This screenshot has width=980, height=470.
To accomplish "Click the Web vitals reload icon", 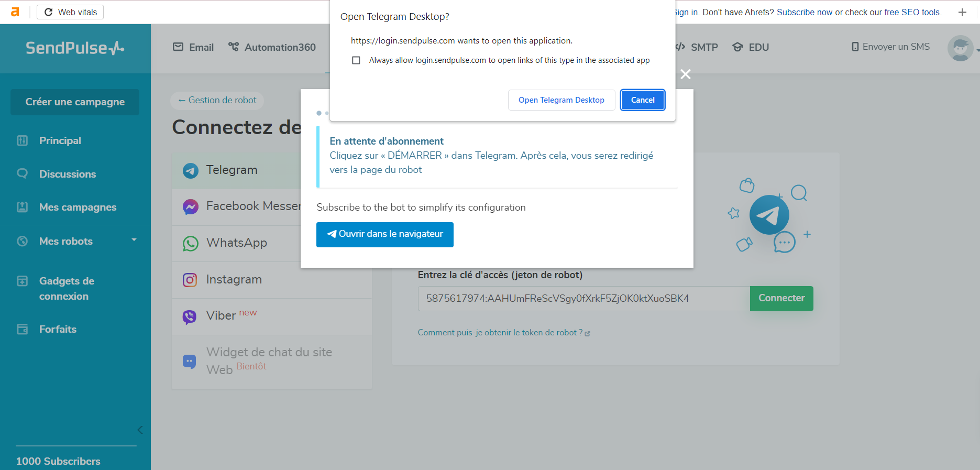I will pos(49,12).
